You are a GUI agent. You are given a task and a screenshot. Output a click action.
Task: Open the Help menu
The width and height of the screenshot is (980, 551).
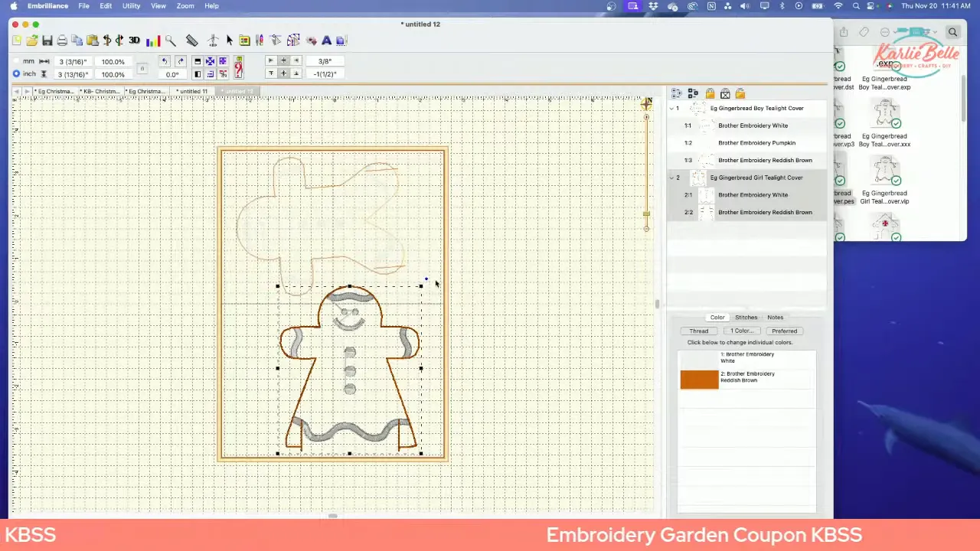pyautogui.click(x=211, y=5)
